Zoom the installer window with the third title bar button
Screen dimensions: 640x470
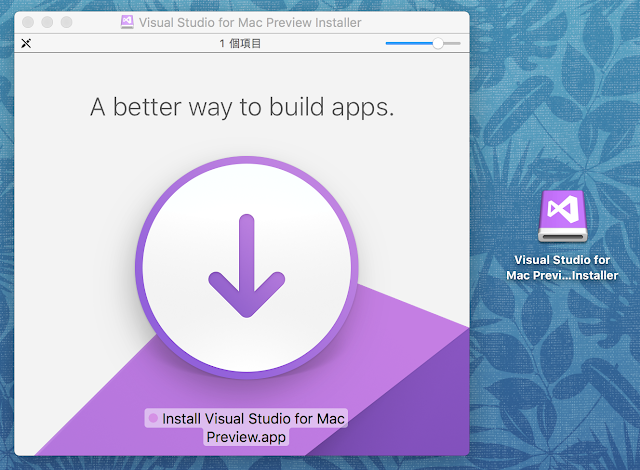tap(67, 22)
